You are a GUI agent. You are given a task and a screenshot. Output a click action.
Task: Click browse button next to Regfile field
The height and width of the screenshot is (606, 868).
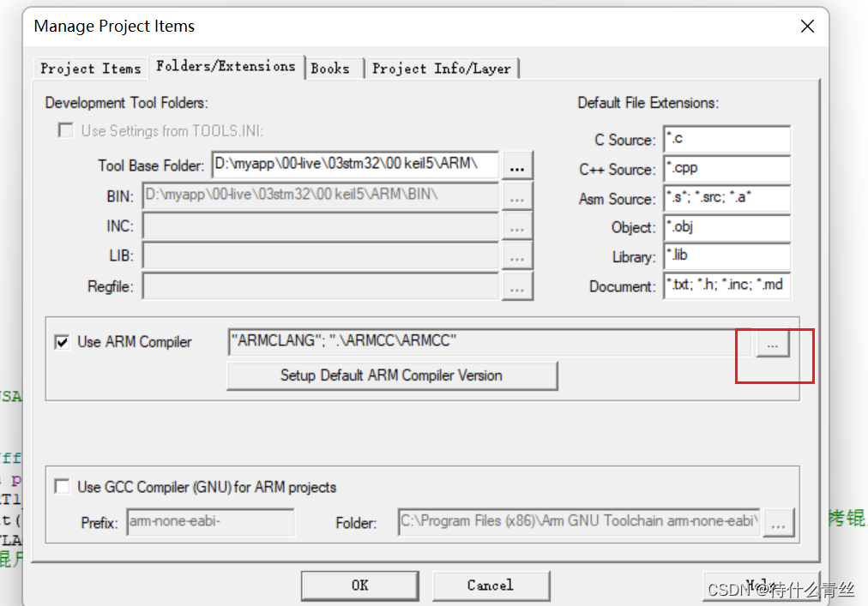click(x=517, y=286)
